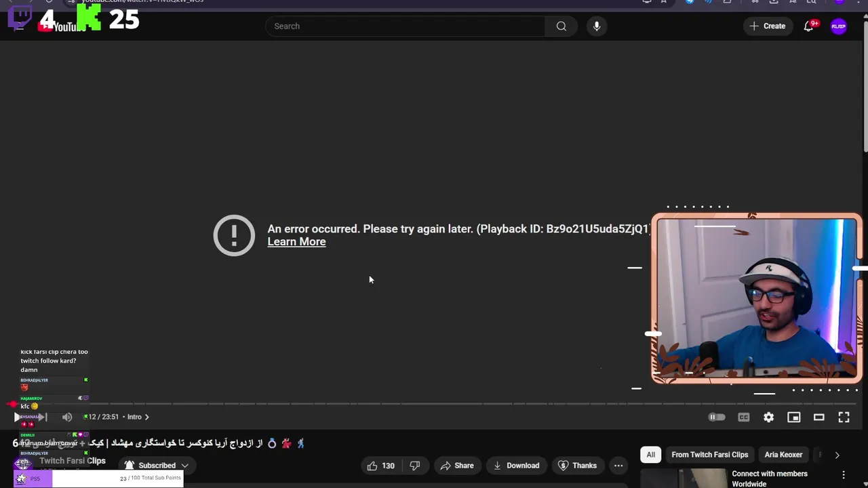
Task: Enter full screen mode
Action: tap(844, 418)
